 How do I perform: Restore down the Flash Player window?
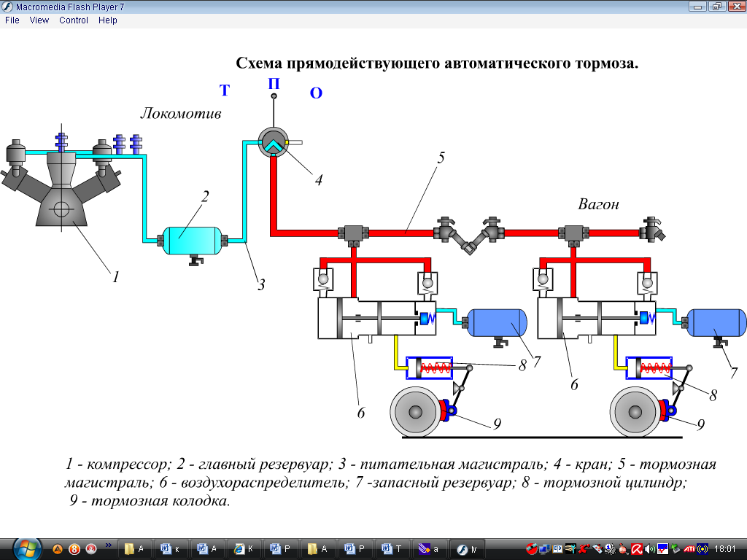pyautogui.click(x=717, y=7)
